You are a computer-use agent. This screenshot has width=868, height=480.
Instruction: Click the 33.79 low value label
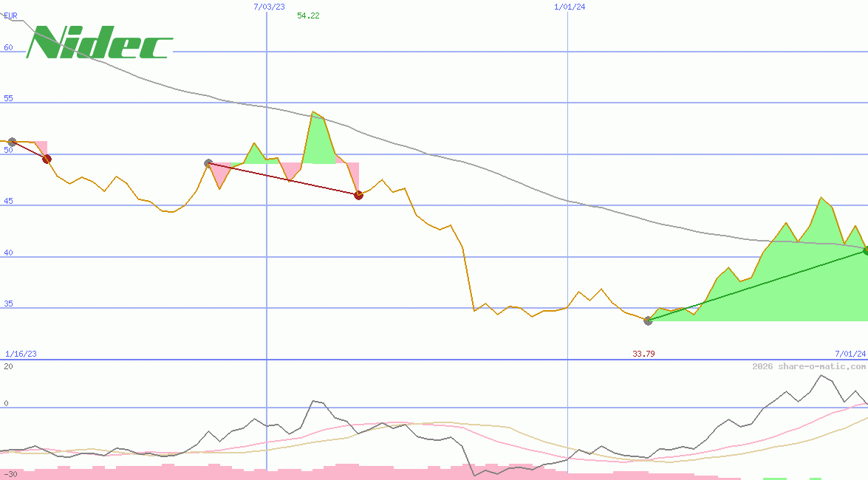coord(643,354)
